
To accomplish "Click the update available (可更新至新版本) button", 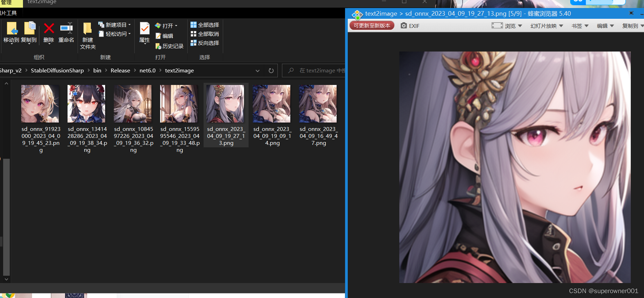I will click(372, 26).
